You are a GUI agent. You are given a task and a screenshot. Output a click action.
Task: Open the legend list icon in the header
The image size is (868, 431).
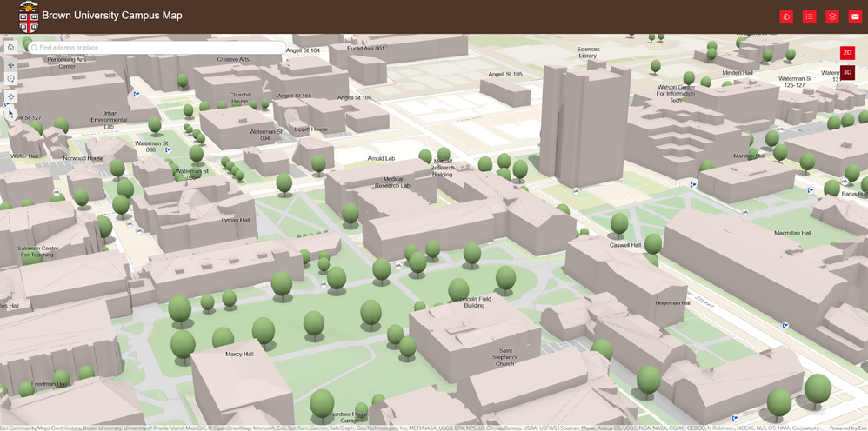coord(810,17)
